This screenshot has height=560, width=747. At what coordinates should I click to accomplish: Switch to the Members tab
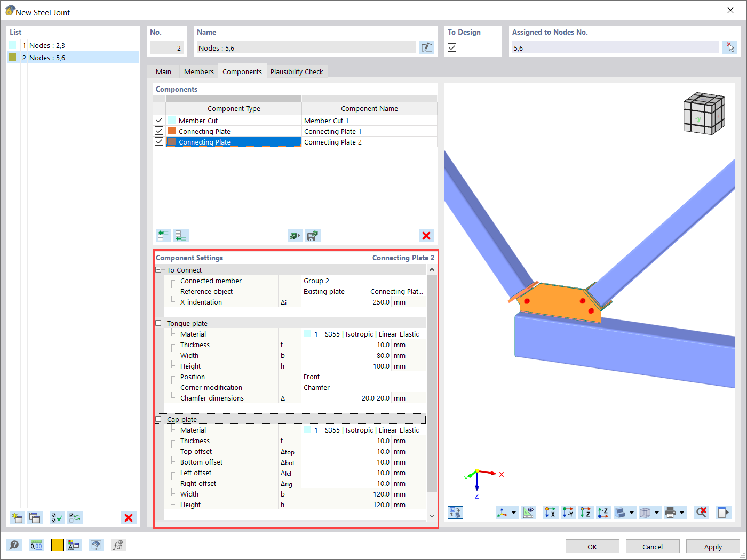(199, 71)
